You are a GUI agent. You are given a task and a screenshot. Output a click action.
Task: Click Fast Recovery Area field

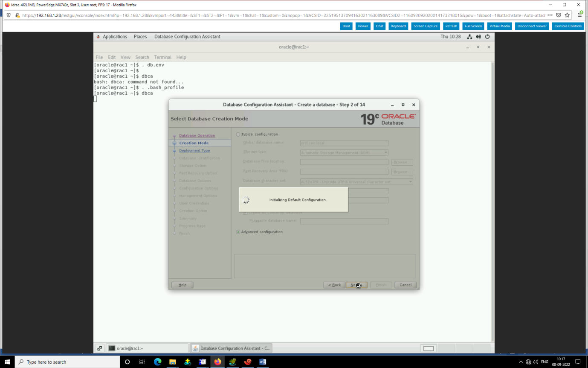(x=344, y=172)
